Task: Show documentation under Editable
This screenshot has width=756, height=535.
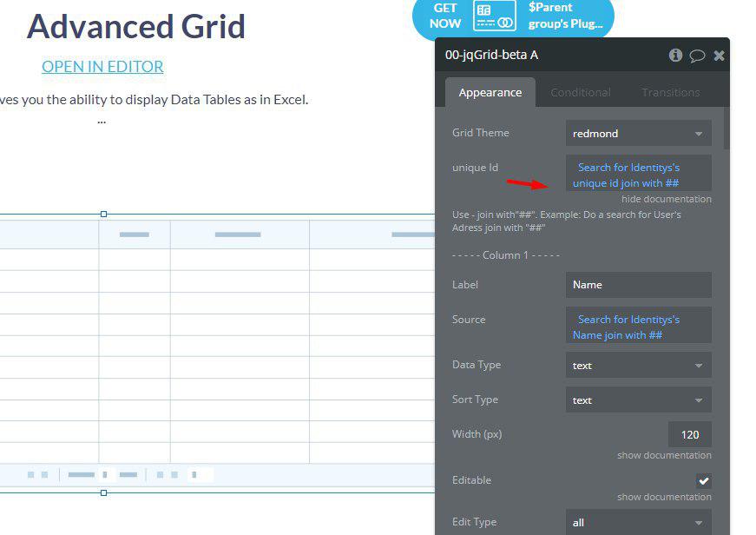Action: click(x=664, y=497)
